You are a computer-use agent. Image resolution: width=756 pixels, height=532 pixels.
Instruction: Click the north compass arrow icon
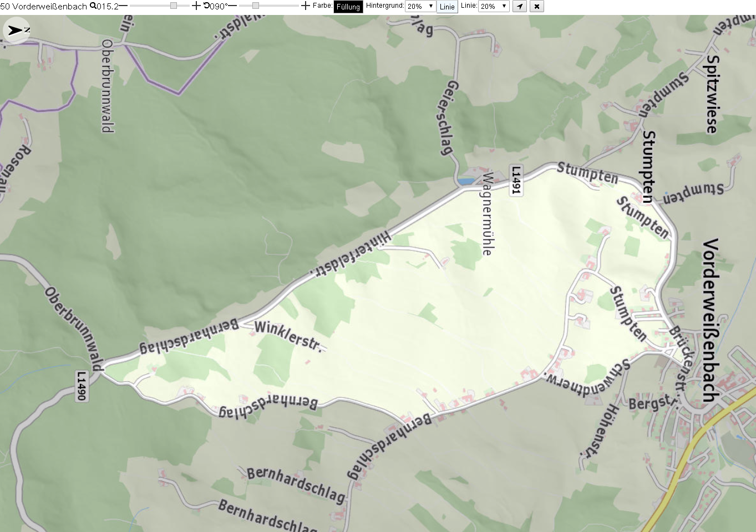(17, 30)
